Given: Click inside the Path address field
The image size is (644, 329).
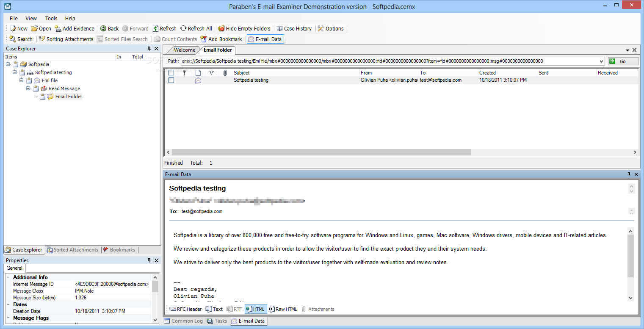Looking at the screenshot, I should tap(389, 61).
